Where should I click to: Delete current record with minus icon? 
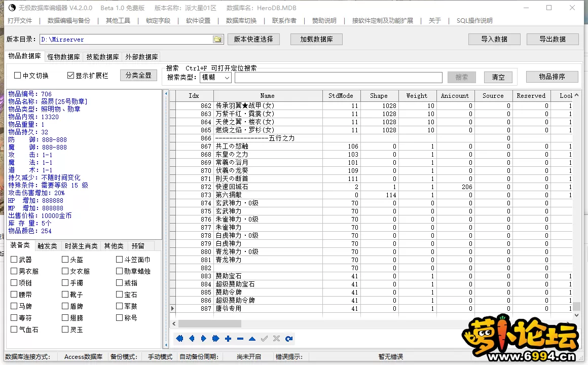click(x=240, y=339)
